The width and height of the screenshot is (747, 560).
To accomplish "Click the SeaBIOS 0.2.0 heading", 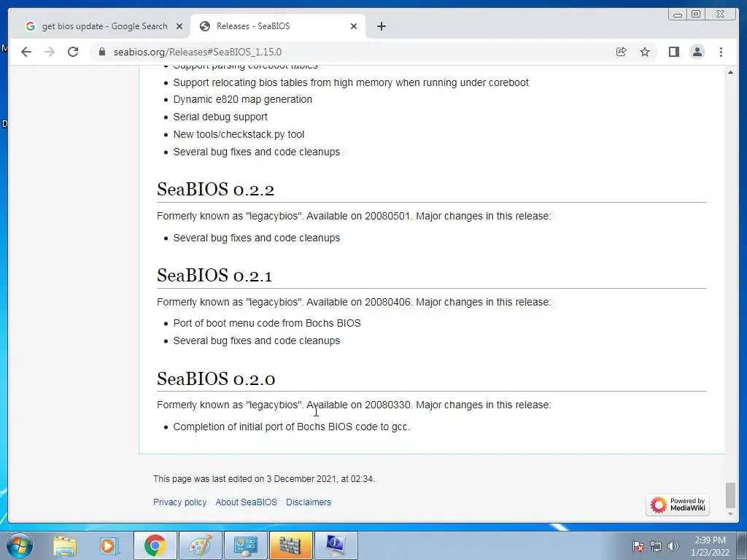I will click(216, 378).
